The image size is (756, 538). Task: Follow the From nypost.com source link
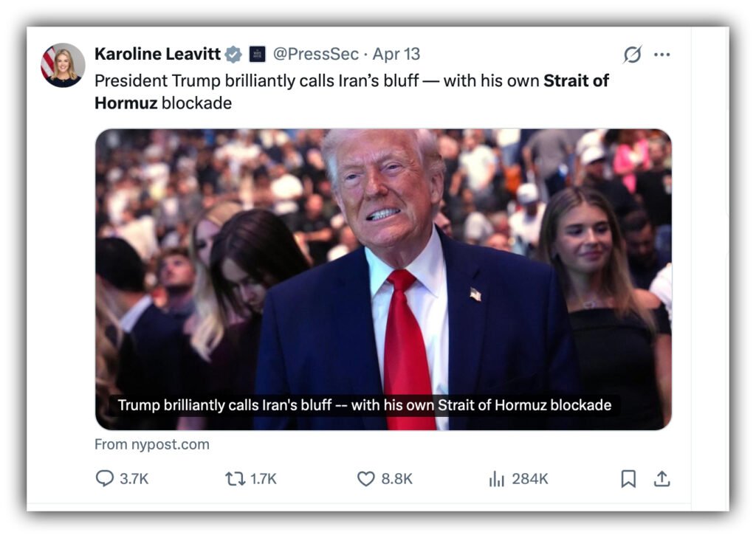tap(152, 444)
